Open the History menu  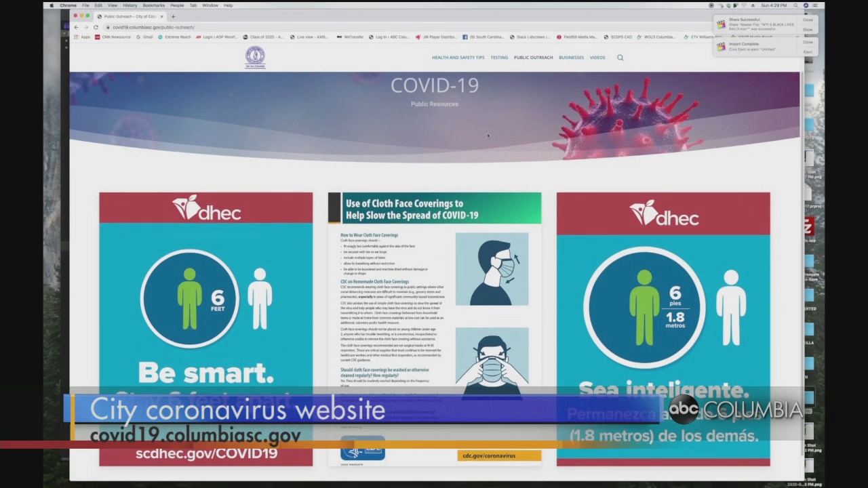click(x=130, y=5)
